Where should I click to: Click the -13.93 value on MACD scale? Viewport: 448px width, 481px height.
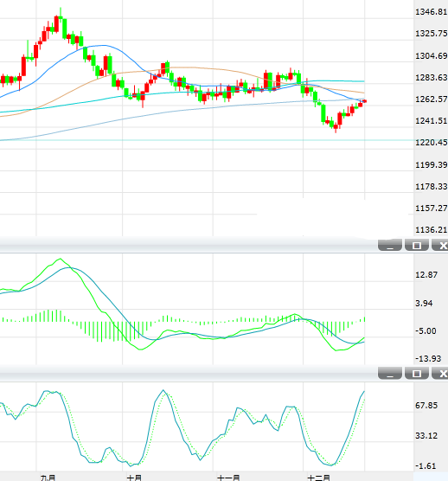point(428,359)
